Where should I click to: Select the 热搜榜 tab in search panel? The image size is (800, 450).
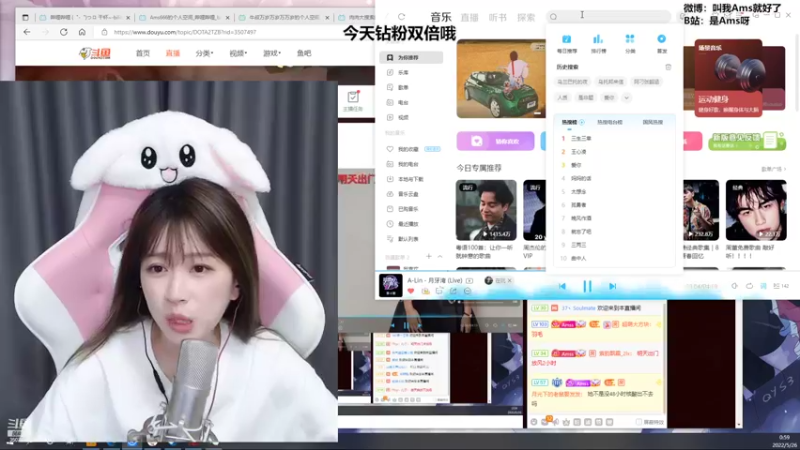(569, 122)
